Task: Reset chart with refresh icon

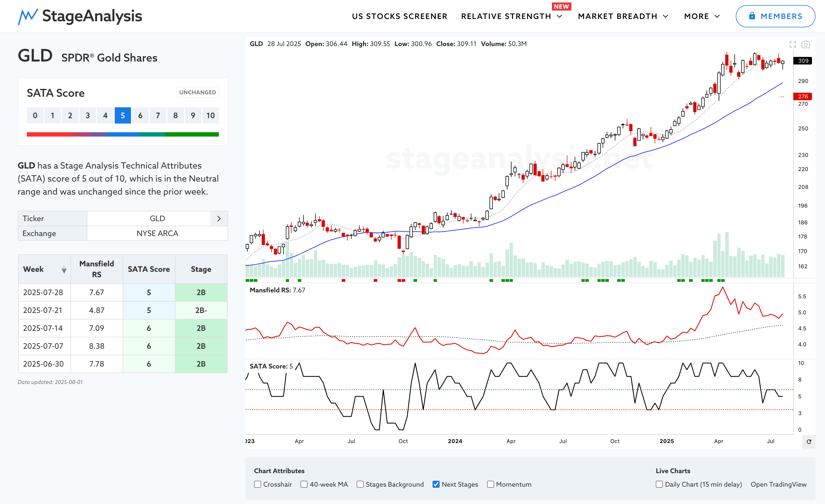Action: click(809, 441)
